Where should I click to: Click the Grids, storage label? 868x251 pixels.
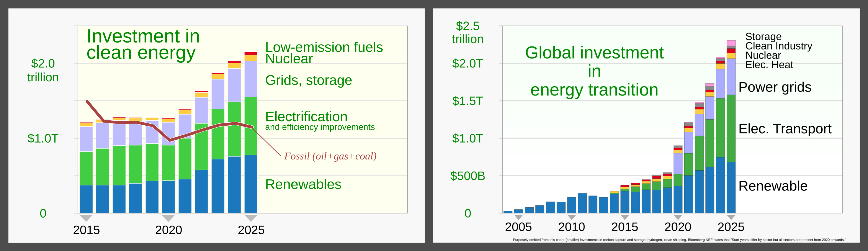308,80
